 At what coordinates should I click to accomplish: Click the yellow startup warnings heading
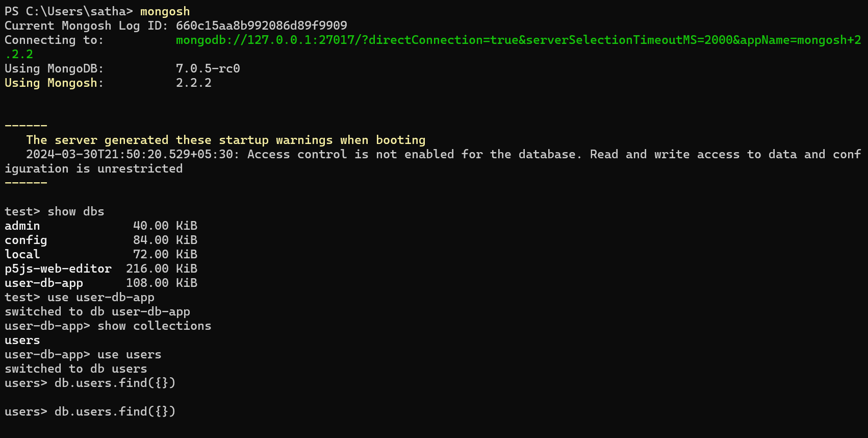(x=225, y=140)
